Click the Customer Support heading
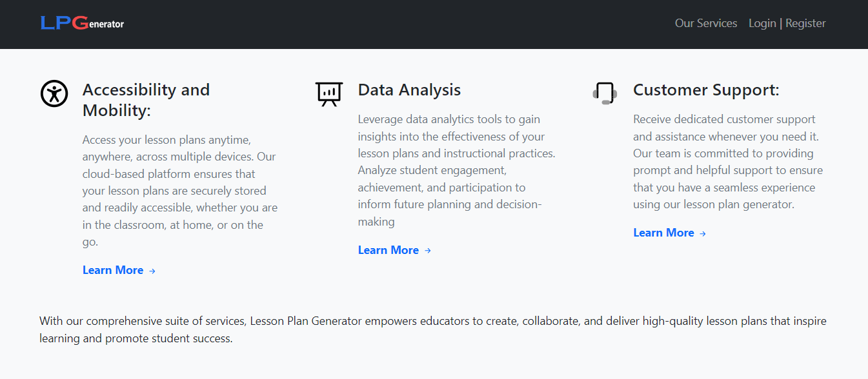The image size is (868, 379). click(x=706, y=90)
